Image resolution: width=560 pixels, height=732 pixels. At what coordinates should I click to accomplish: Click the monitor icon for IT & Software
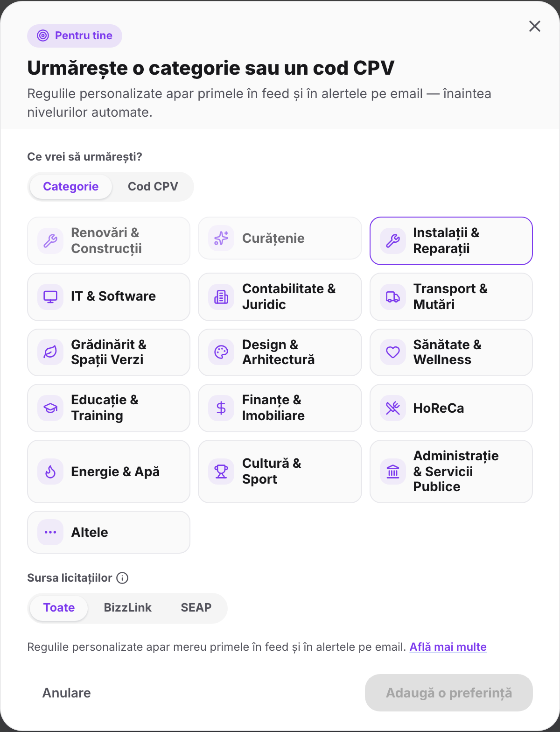click(50, 297)
